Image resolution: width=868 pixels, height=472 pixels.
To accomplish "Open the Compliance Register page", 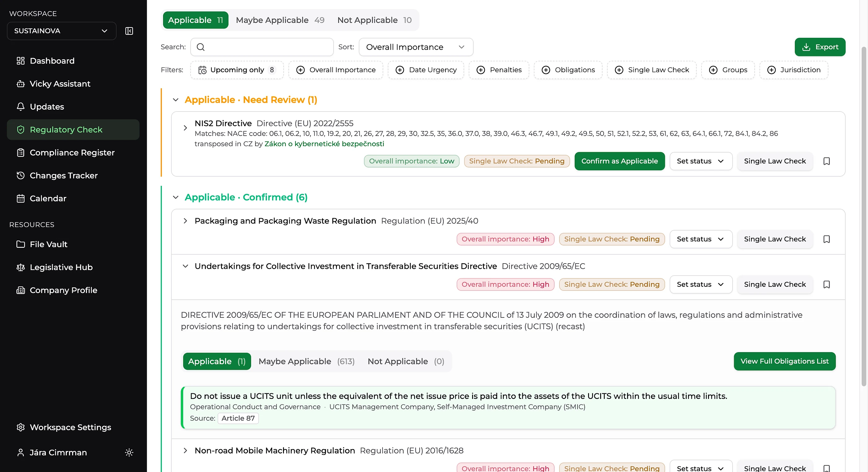I will (73, 152).
